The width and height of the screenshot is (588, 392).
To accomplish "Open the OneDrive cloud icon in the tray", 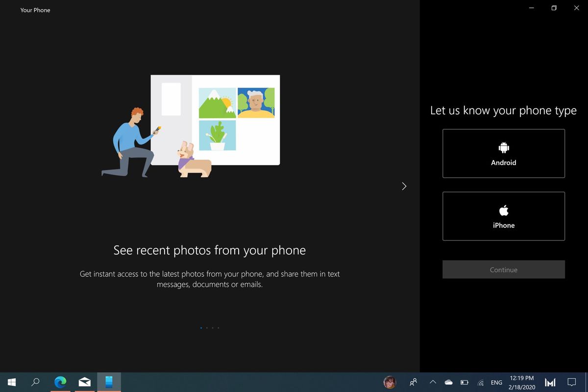I will tap(448, 382).
